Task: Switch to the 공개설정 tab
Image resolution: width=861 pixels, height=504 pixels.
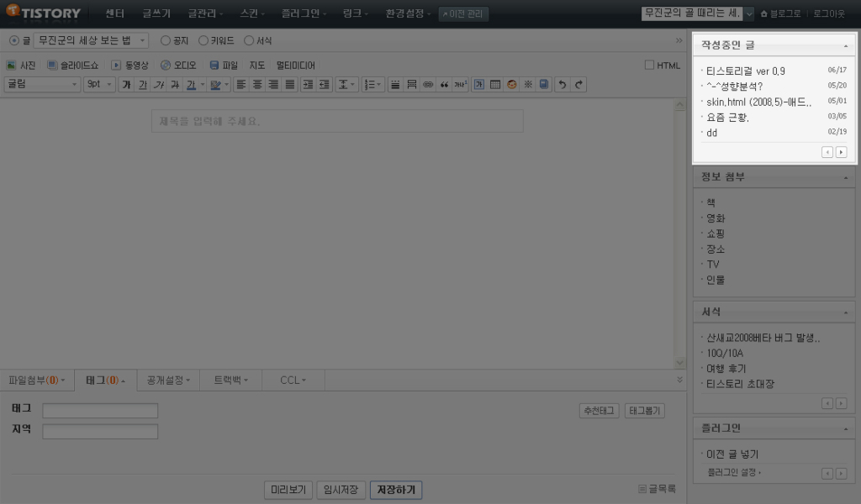Action: click(x=168, y=380)
